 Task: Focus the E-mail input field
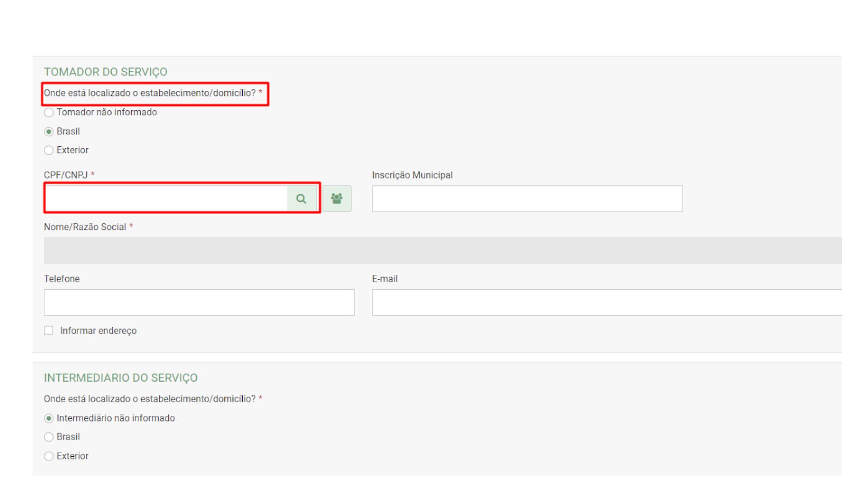[606, 302]
